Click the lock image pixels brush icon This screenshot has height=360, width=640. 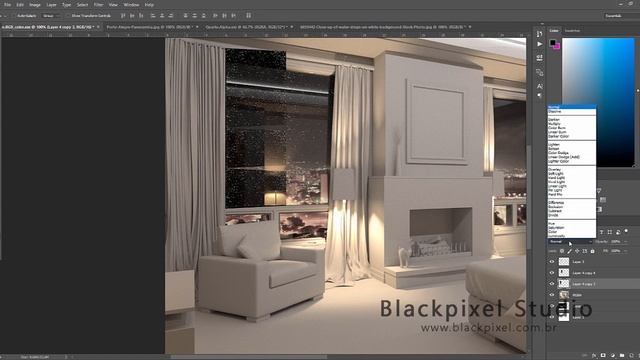[x=570, y=251]
